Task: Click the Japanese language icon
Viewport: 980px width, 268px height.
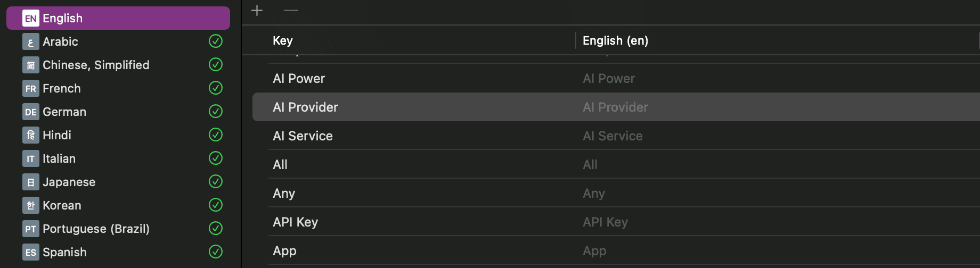Action: point(30,182)
